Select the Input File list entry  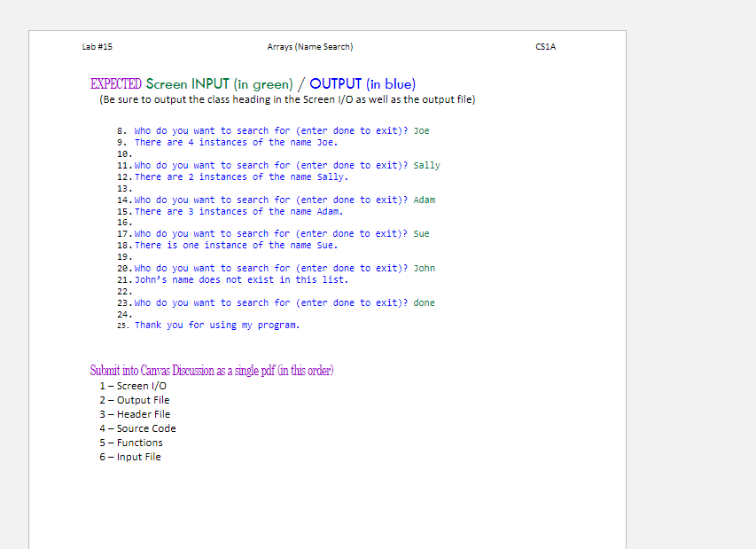130,457
